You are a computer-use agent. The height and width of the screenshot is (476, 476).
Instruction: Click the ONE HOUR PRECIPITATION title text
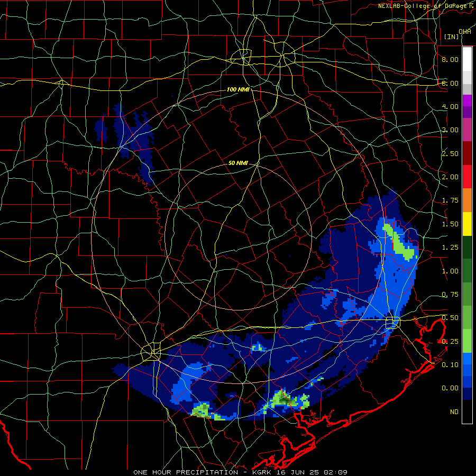click(186, 472)
